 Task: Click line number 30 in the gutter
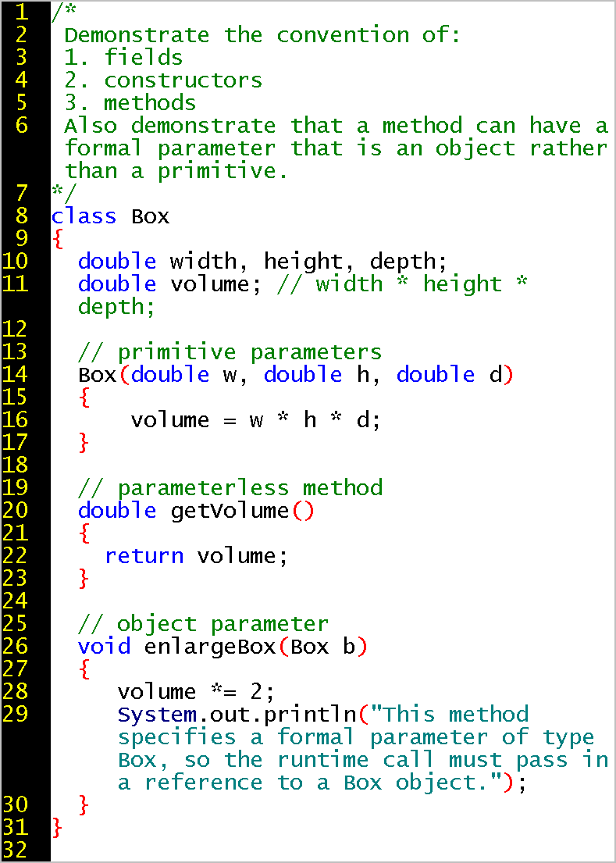click(x=14, y=805)
